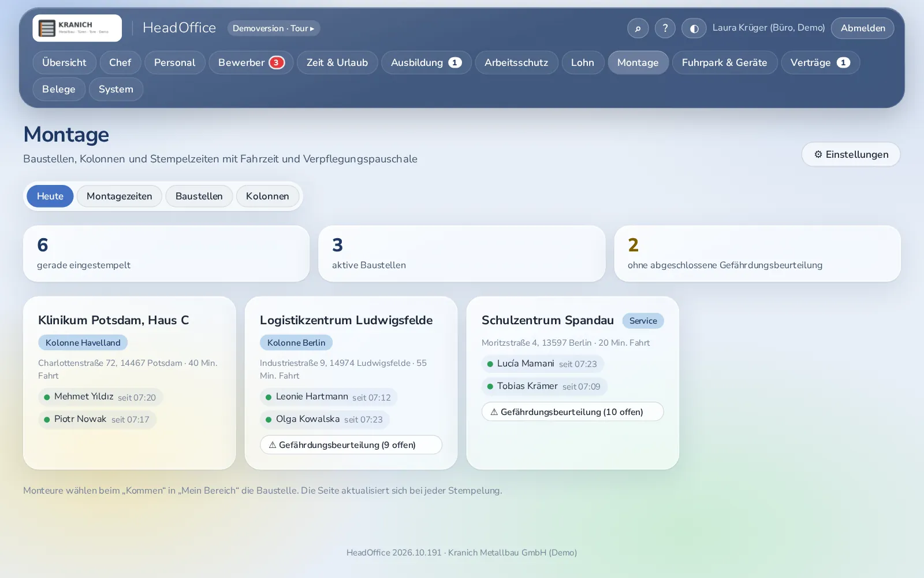
Task: Select worker Olga Kowalska
Action: pos(325,420)
